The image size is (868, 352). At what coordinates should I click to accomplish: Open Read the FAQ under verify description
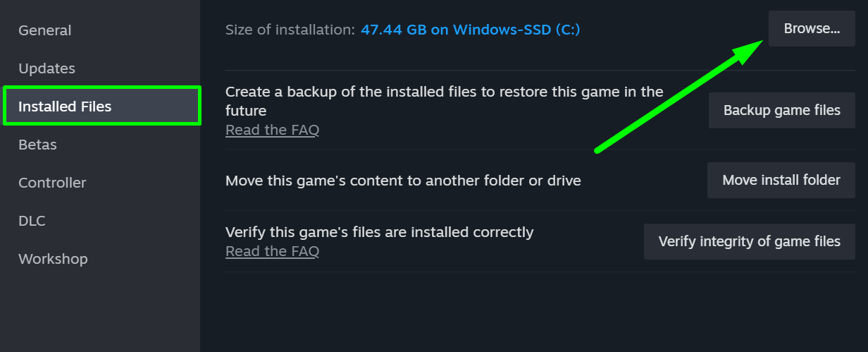[x=272, y=251]
